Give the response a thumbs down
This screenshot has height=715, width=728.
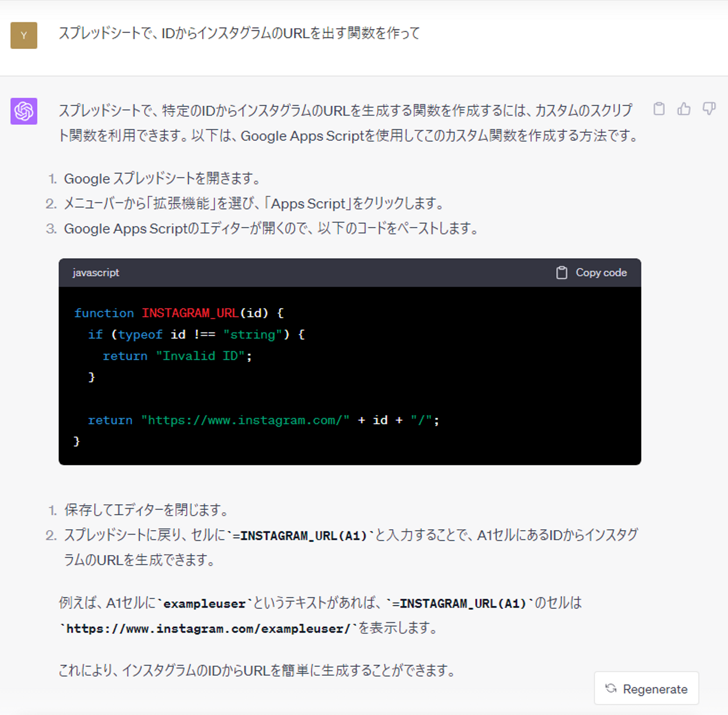709,109
